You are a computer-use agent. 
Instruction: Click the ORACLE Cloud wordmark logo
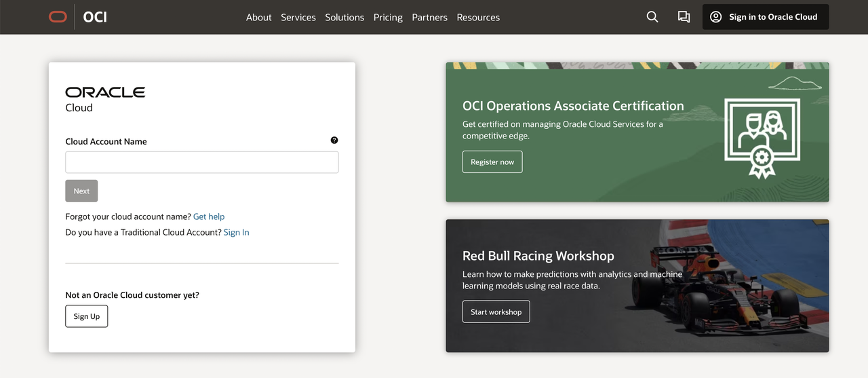click(105, 99)
